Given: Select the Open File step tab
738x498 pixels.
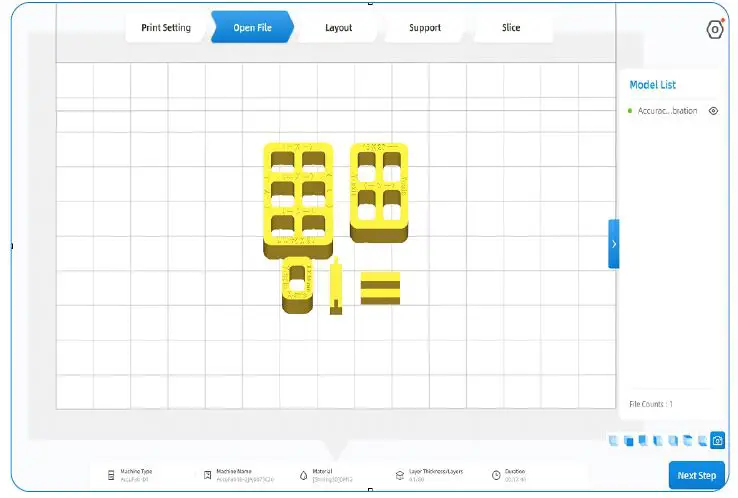Looking at the screenshot, I should (x=252, y=28).
